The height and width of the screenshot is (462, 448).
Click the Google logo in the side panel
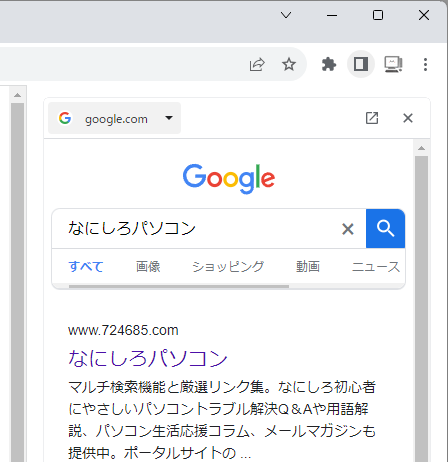click(229, 179)
